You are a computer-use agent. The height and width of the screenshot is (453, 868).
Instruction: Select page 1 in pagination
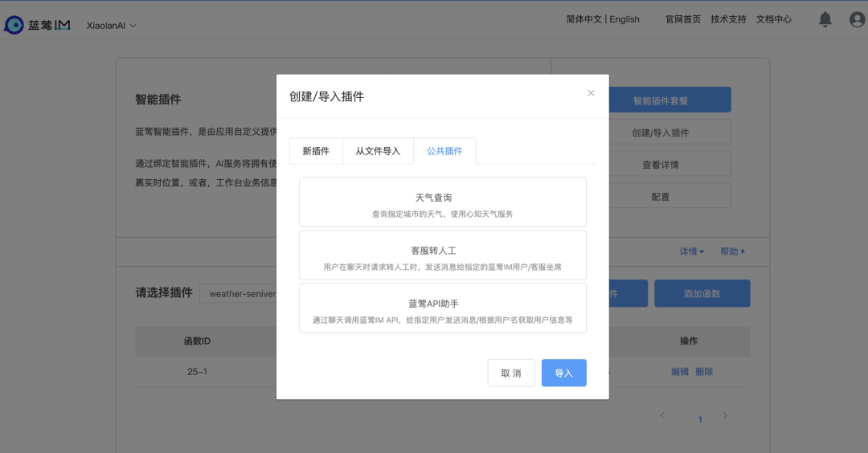click(700, 419)
